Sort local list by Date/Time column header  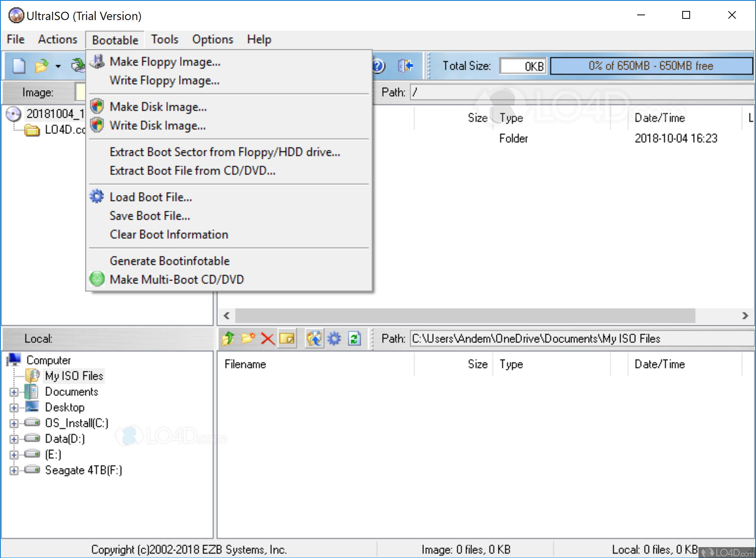[685, 364]
